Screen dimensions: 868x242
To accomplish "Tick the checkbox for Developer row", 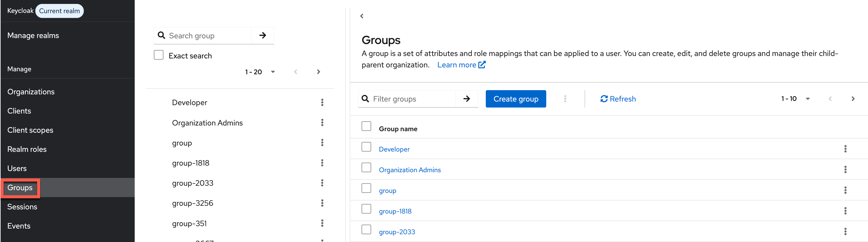I will coord(366,147).
